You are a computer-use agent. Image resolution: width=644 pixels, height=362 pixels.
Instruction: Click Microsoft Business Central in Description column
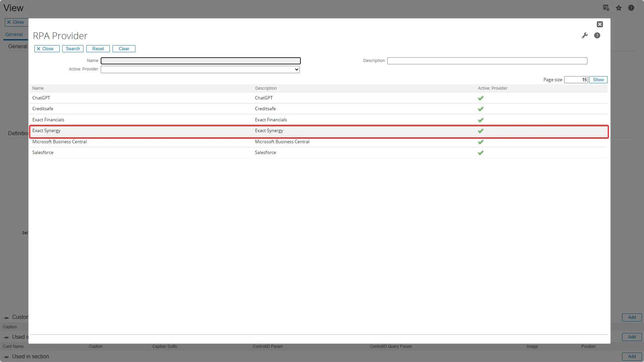[x=282, y=142]
